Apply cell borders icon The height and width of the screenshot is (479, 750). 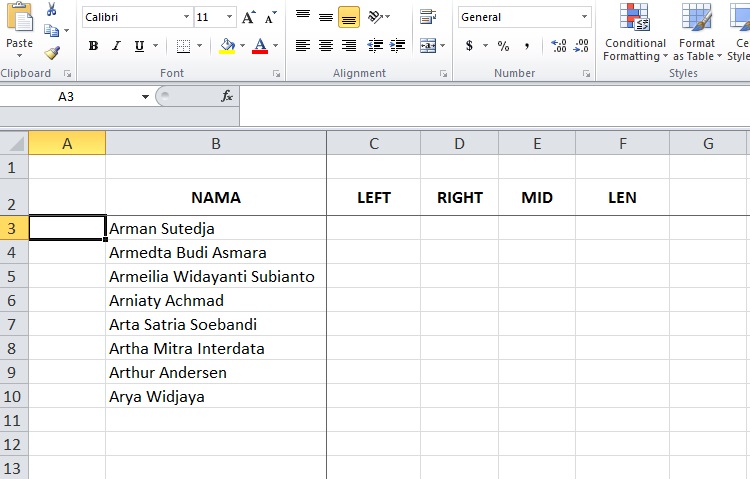pos(183,46)
